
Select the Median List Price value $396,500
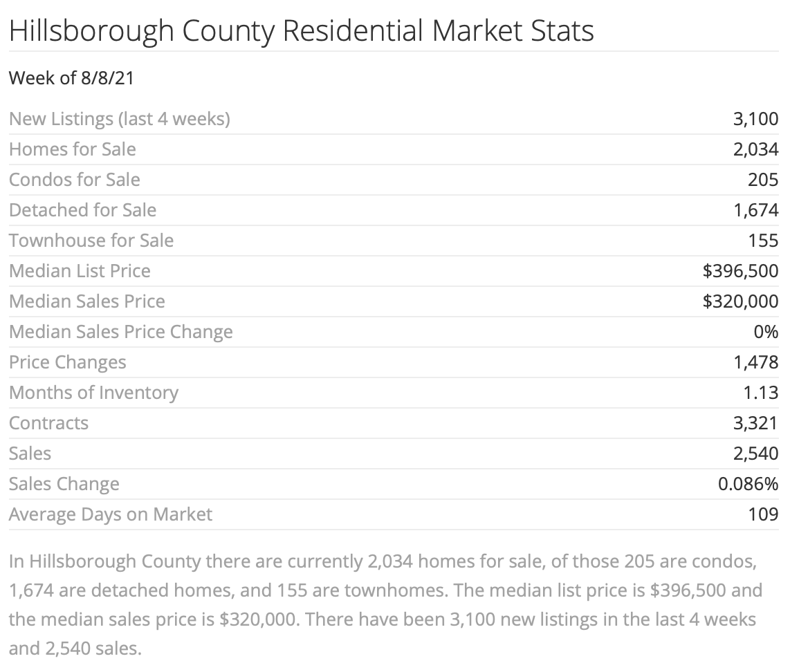pos(741,271)
